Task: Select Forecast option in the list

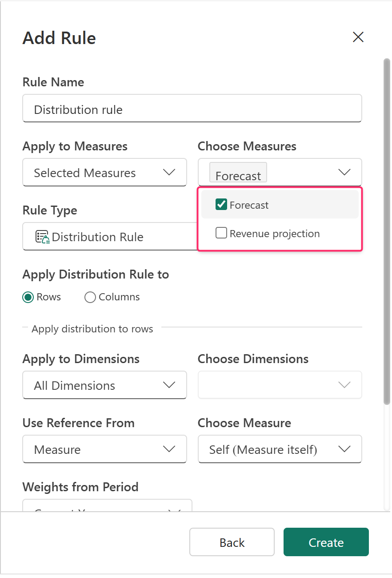Action: 280,205
